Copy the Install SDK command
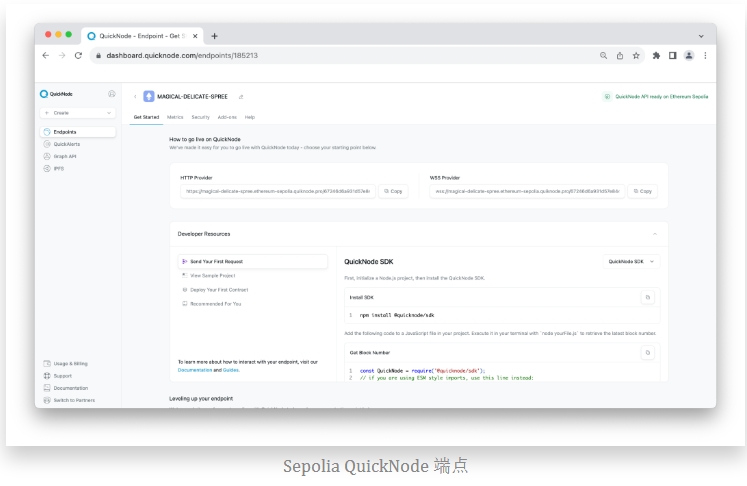 (647, 297)
